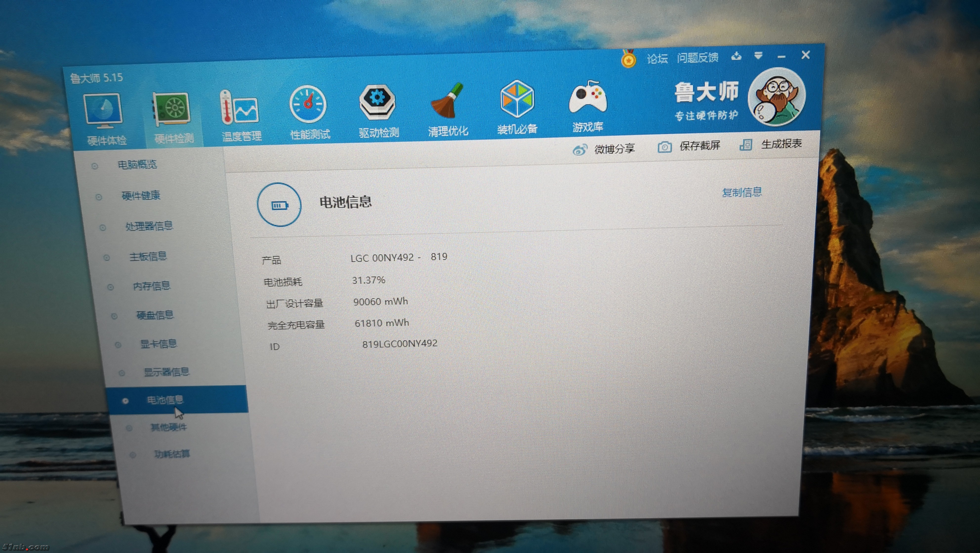Click the 鲁大师 mascot avatar
This screenshot has height=553, width=980.
(777, 97)
